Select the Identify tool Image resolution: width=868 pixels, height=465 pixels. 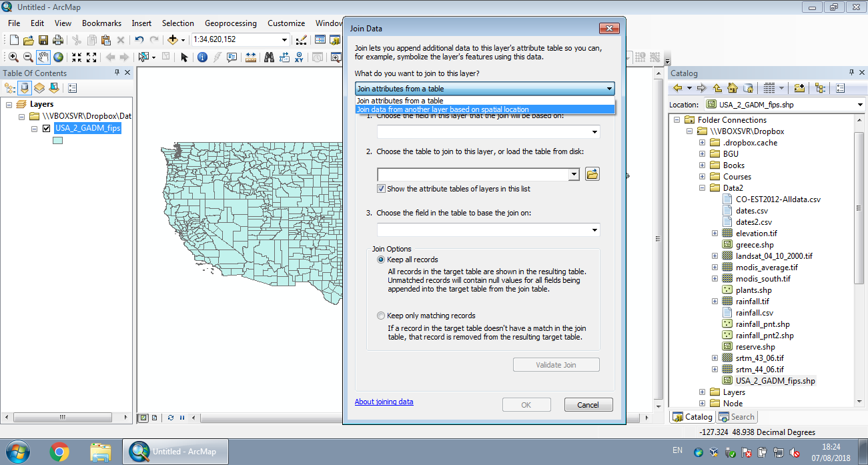click(202, 57)
